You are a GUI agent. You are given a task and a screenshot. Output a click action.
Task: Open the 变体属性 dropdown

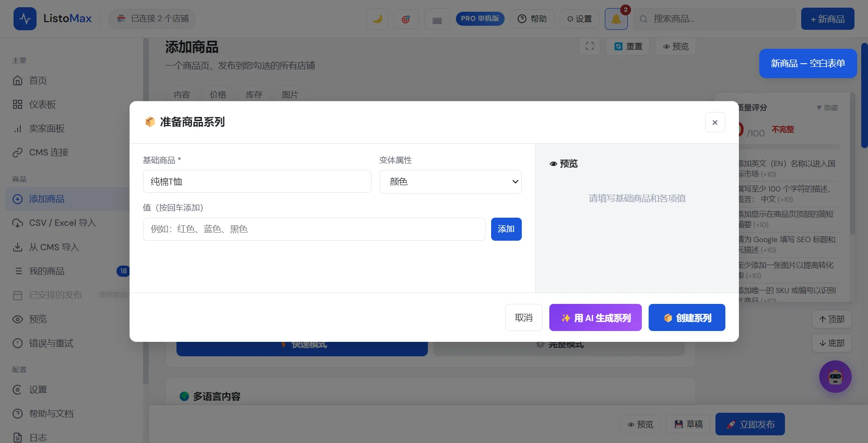pos(450,182)
